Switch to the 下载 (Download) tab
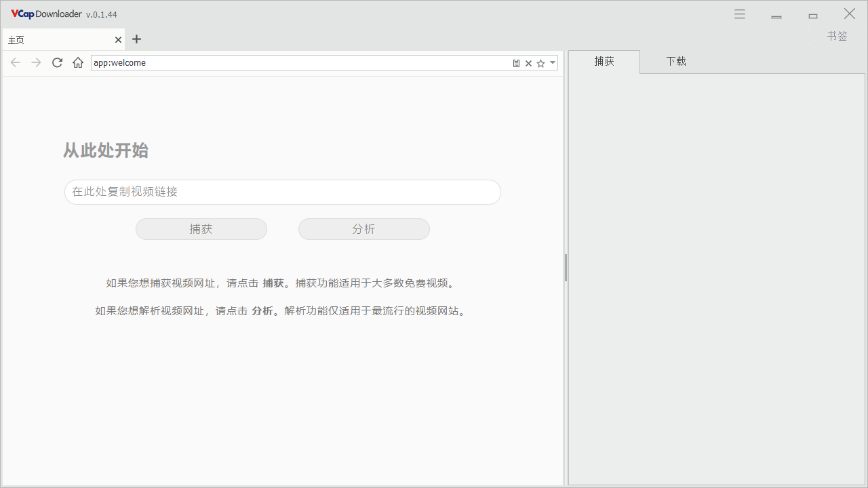868x488 pixels. (675, 61)
